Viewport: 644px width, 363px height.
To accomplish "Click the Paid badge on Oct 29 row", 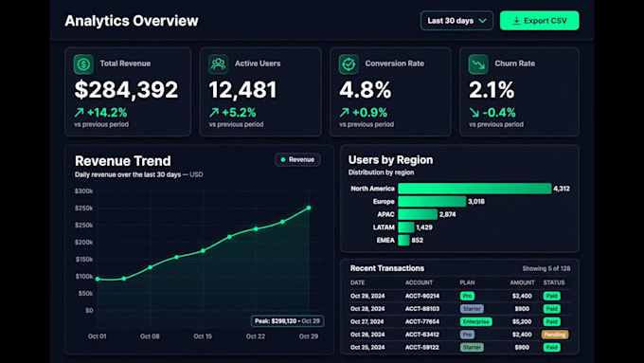I will point(551,296).
